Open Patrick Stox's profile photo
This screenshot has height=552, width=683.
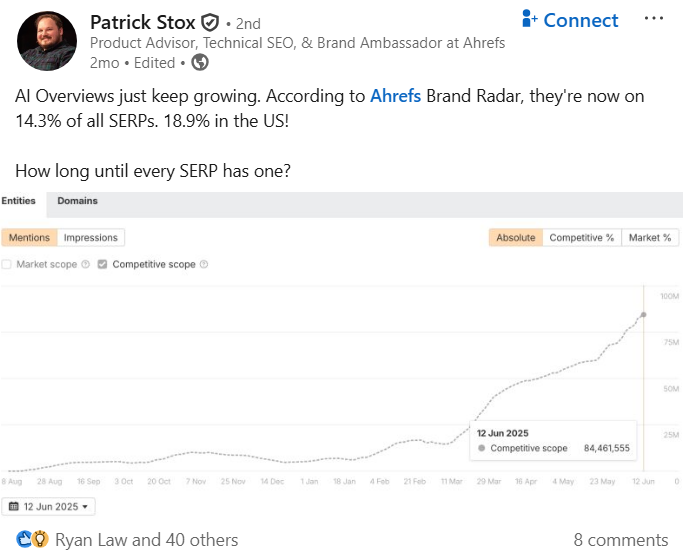(x=47, y=41)
